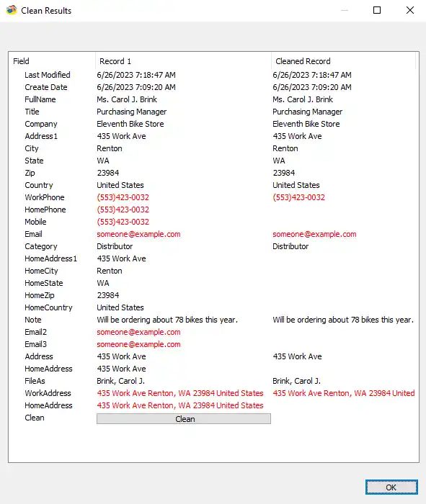Select the HomeState field label

(x=44, y=283)
